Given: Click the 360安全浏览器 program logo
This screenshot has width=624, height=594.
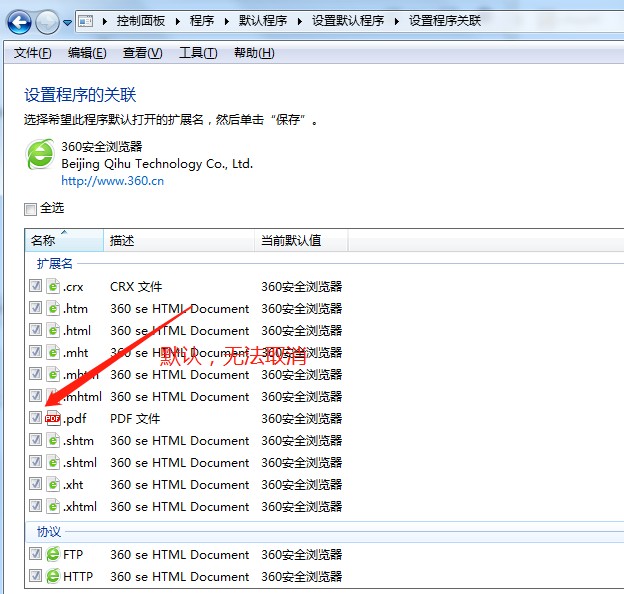Looking at the screenshot, I should pyautogui.click(x=40, y=154).
